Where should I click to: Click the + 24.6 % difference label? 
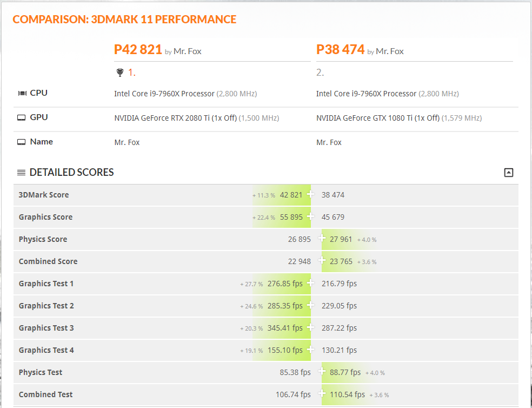[251, 306]
